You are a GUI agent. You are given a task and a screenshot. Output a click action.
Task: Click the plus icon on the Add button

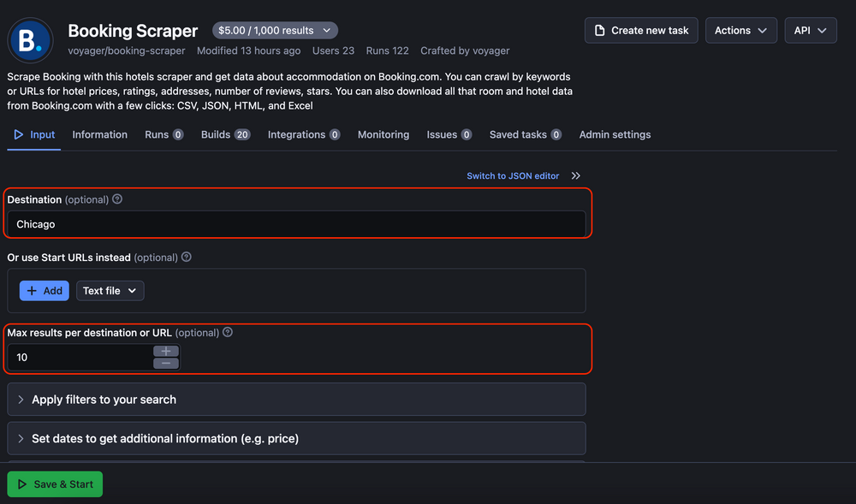point(30,290)
